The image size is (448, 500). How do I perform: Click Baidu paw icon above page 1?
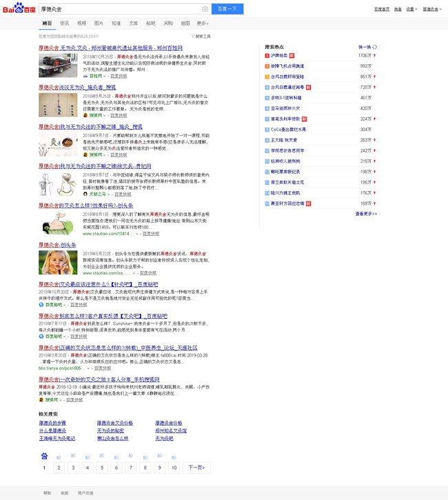click(44, 456)
